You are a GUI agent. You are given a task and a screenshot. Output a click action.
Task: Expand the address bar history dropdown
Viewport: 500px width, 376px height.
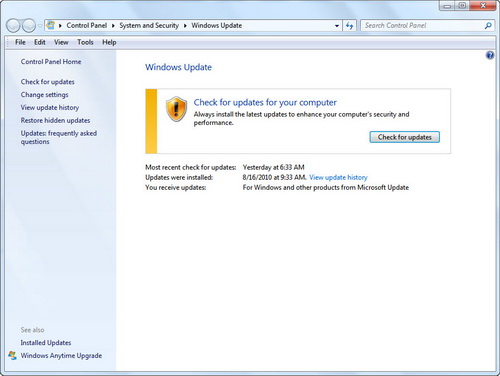337,25
